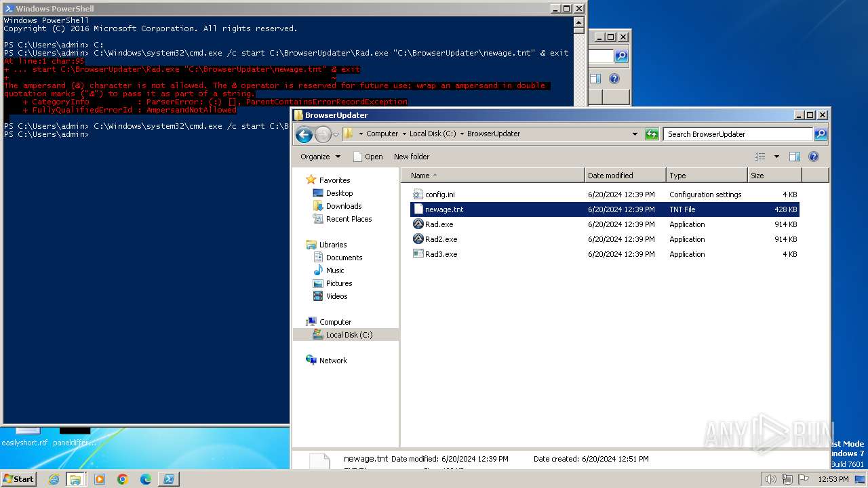Viewport: 868px width, 488px height.
Task: Click the easilyshort.rtf desktop file
Action: point(25,437)
